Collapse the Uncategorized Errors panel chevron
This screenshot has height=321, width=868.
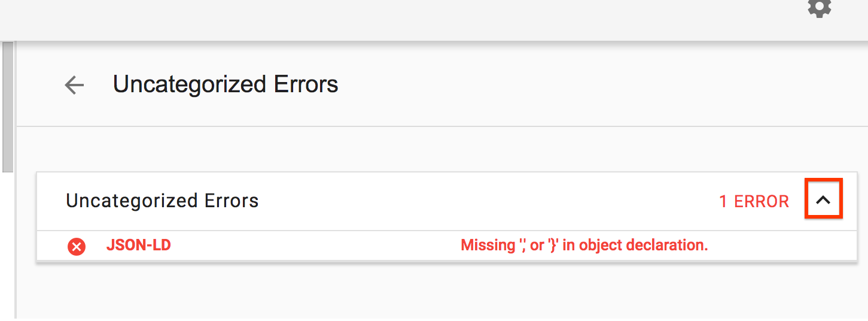pos(823,201)
